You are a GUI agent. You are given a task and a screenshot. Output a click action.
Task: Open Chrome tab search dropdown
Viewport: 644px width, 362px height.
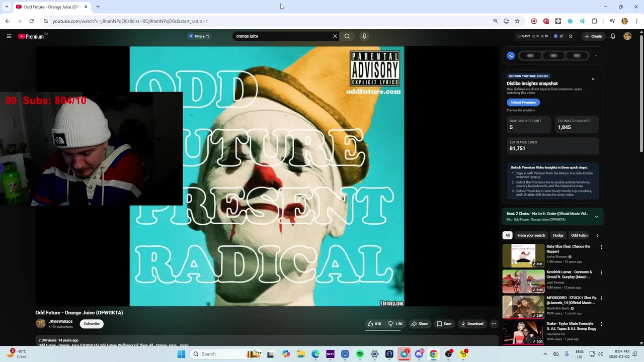click(x=7, y=7)
